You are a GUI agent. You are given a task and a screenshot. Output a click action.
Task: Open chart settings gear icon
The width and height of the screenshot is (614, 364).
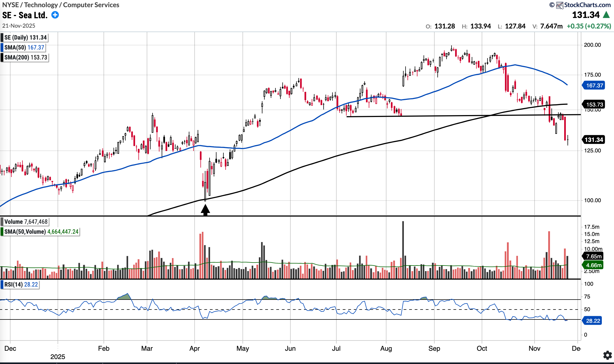tap(607, 355)
